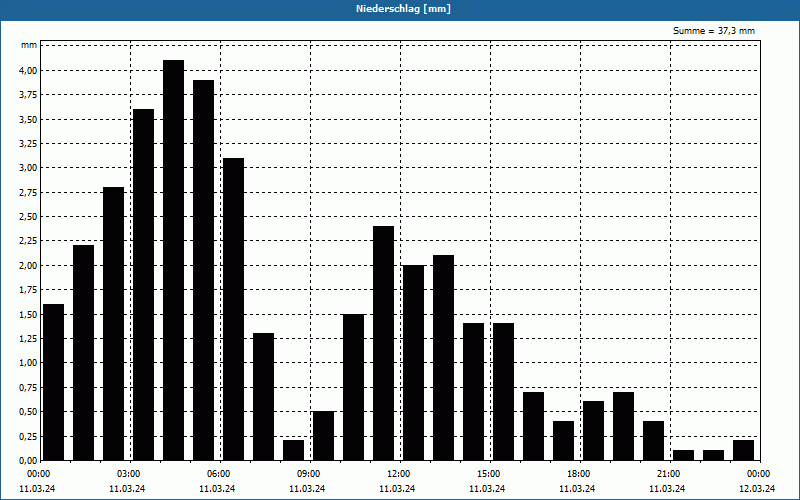Select the short 0,20 mm bar ending at 09:00
The width and height of the screenshot is (800, 500).
[x=293, y=451]
